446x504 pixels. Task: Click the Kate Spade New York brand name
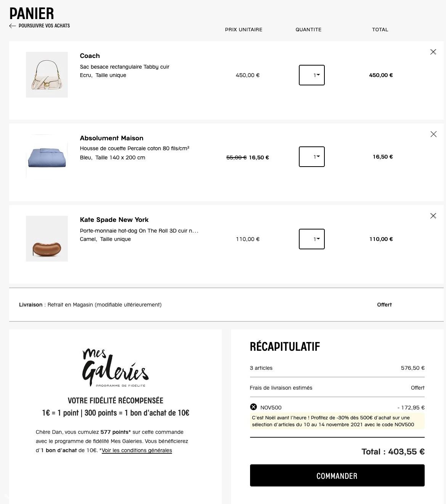coord(114,220)
